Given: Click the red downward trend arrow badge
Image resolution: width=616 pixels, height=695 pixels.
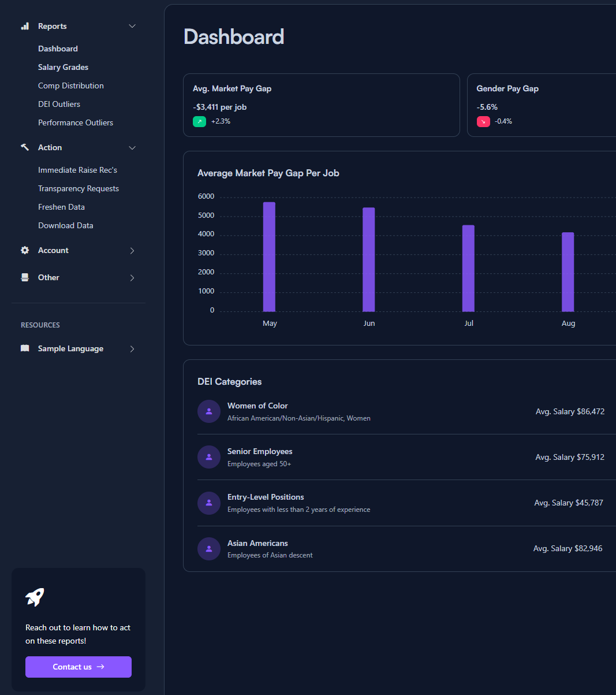Looking at the screenshot, I should [483, 121].
